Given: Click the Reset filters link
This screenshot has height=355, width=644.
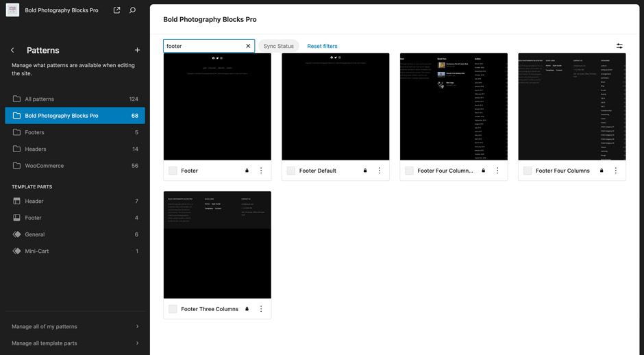Looking at the screenshot, I should pos(322,46).
